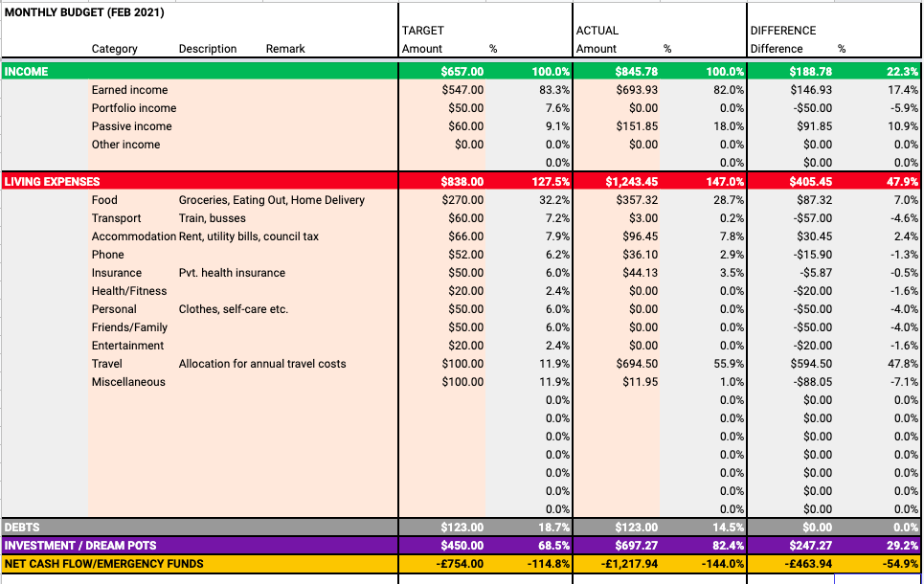This screenshot has height=584, width=924.
Task: Click the Transport category cell
Action: point(116,218)
